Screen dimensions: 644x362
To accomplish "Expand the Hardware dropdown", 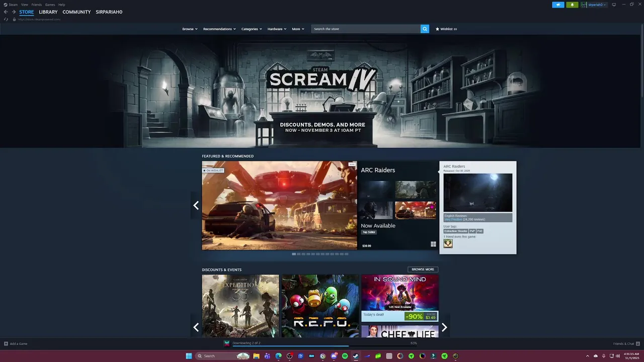I will click(277, 29).
